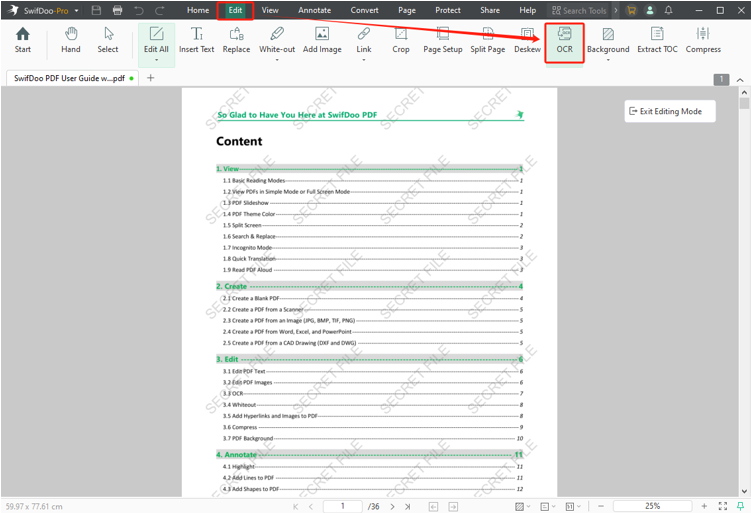Choose the Select cursor tool

pos(108,40)
